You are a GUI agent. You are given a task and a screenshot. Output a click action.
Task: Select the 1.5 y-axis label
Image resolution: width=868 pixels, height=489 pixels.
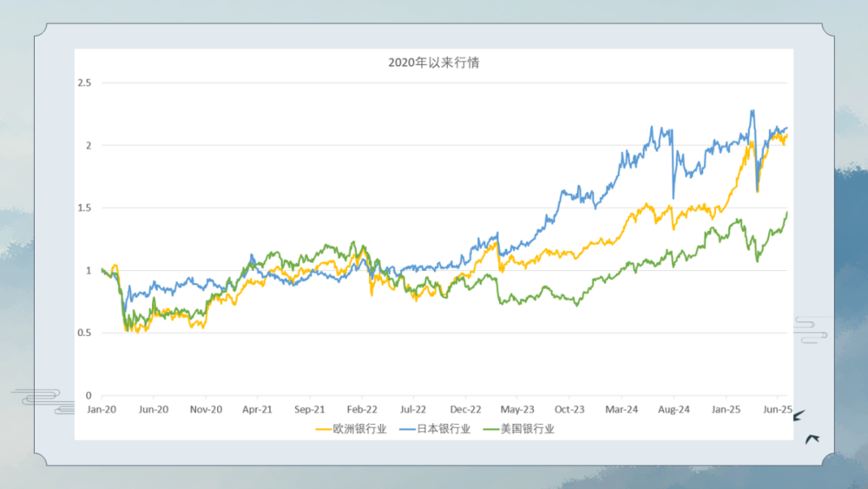click(x=85, y=208)
